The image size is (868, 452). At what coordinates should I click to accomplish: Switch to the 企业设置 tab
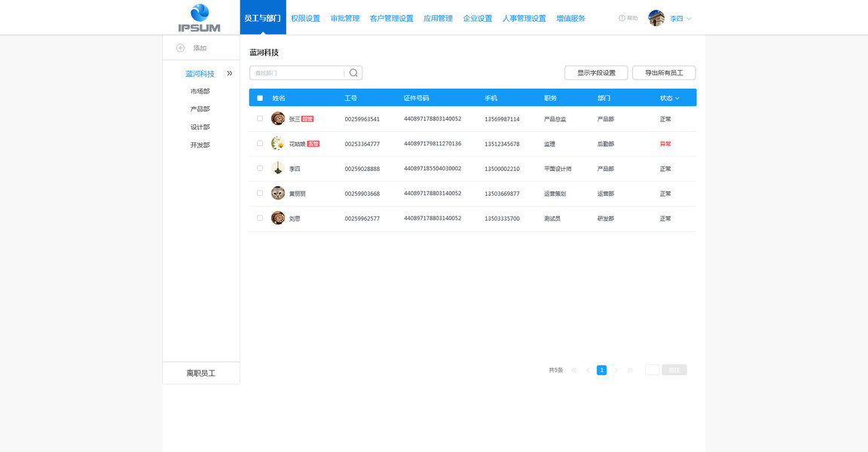coord(477,18)
